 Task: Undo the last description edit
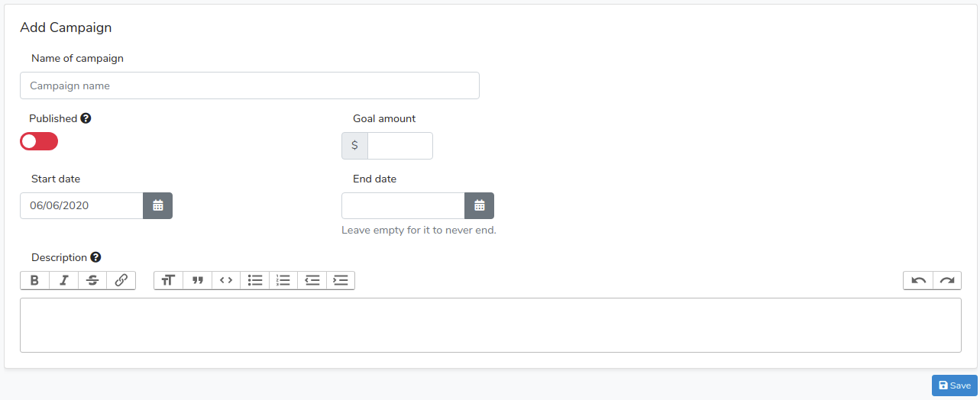pos(918,280)
